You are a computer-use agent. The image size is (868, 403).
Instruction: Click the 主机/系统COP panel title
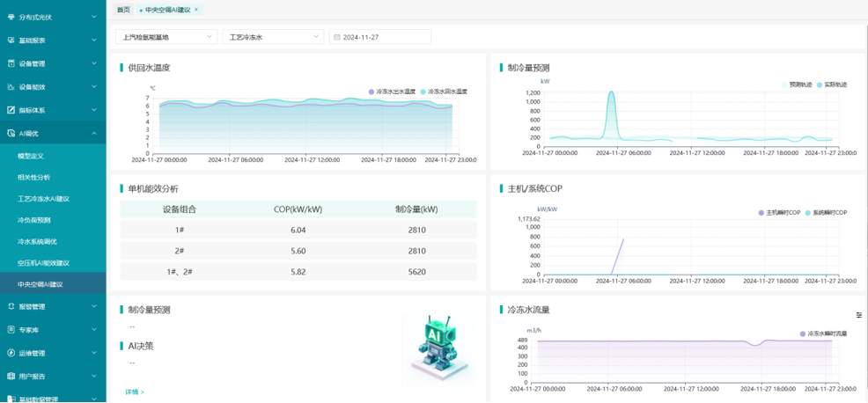[x=534, y=189]
